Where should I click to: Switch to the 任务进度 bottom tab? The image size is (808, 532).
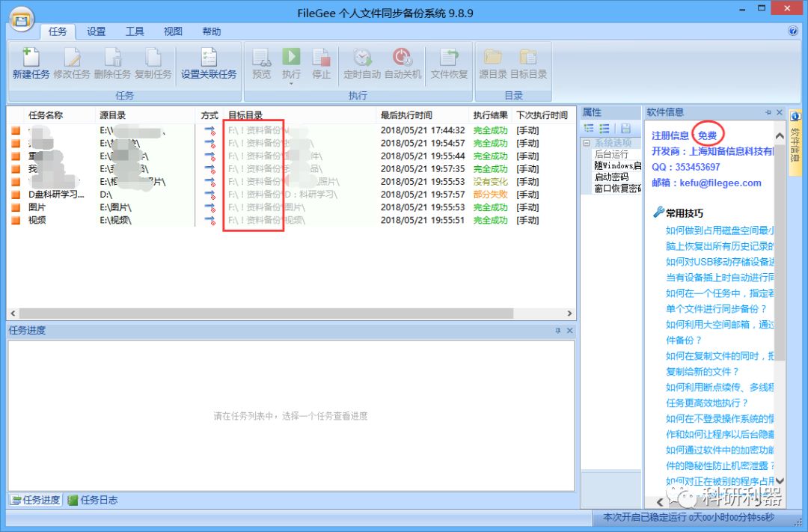36,500
